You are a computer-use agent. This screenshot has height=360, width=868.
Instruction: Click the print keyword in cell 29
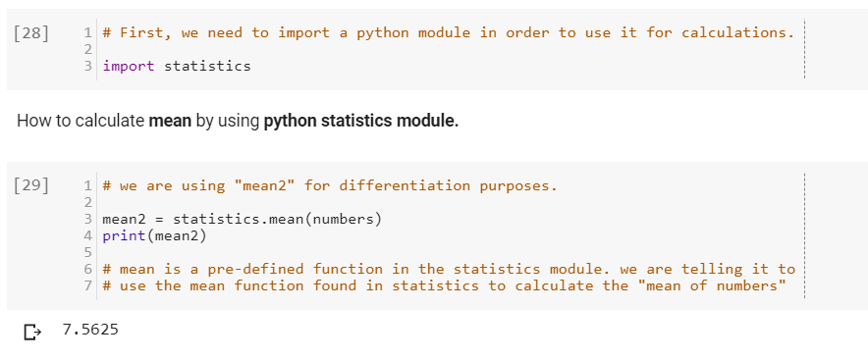point(125,236)
